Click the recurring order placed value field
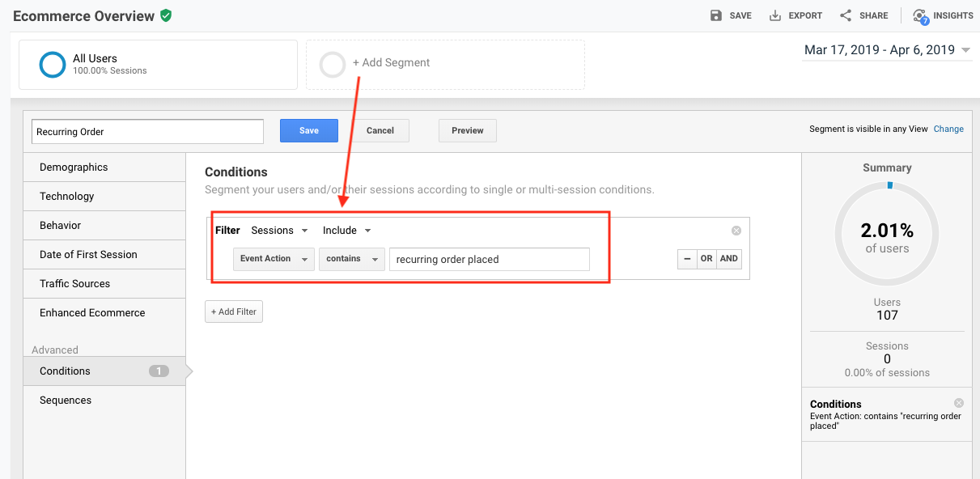The image size is (980, 479). click(x=490, y=259)
